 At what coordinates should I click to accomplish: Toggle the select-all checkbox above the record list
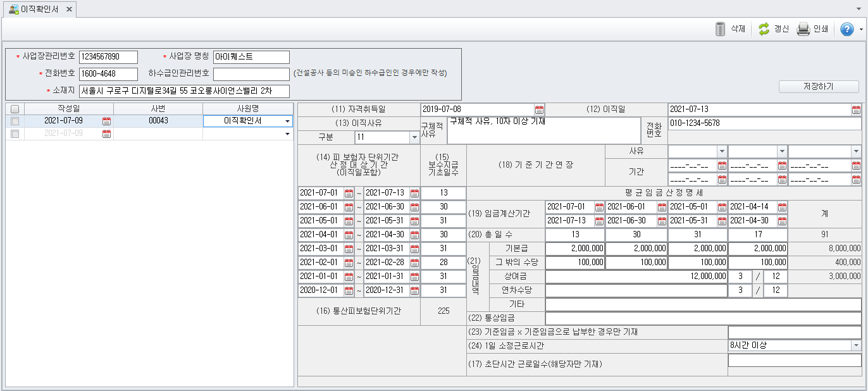(x=15, y=108)
